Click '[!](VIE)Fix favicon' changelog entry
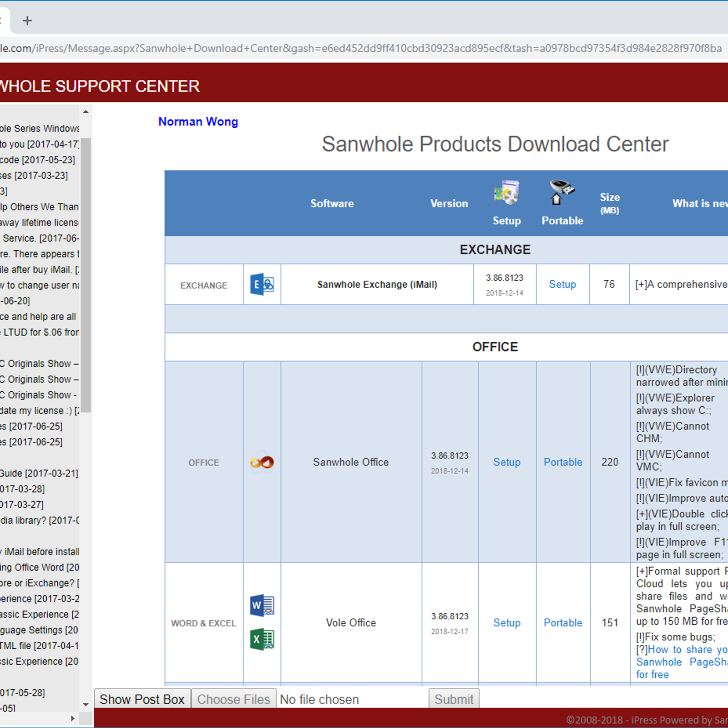728x728 pixels. coord(682,483)
